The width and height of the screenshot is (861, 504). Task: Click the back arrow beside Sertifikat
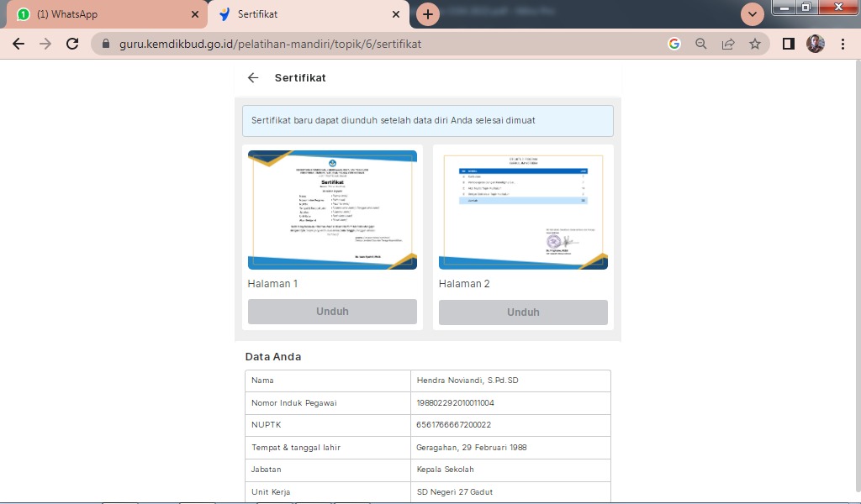pyautogui.click(x=253, y=78)
